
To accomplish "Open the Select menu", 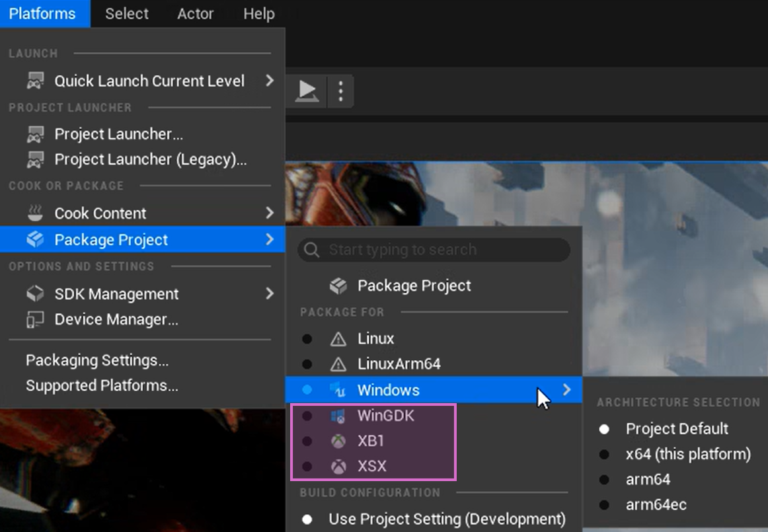I will [126, 13].
